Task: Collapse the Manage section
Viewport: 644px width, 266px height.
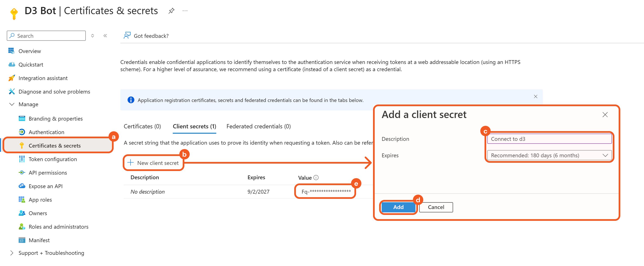Action: coord(12,104)
